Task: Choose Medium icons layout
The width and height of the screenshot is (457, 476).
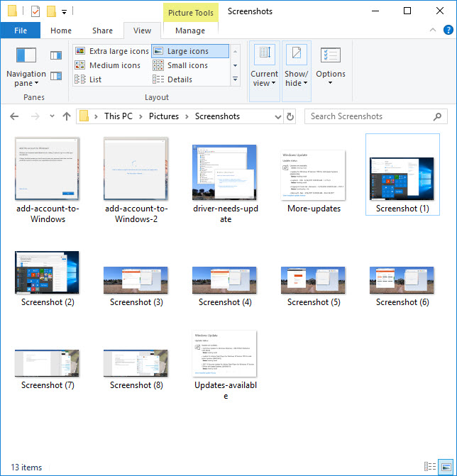Action: click(x=108, y=65)
